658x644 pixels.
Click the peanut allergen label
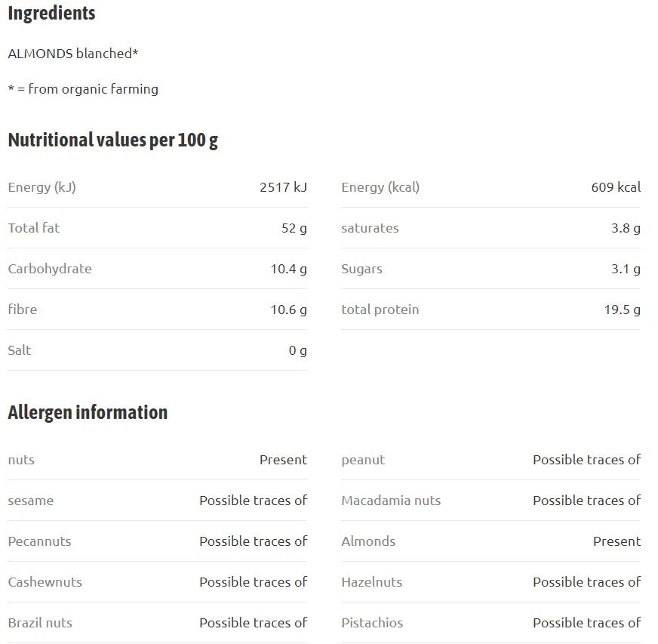click(363, 460)
